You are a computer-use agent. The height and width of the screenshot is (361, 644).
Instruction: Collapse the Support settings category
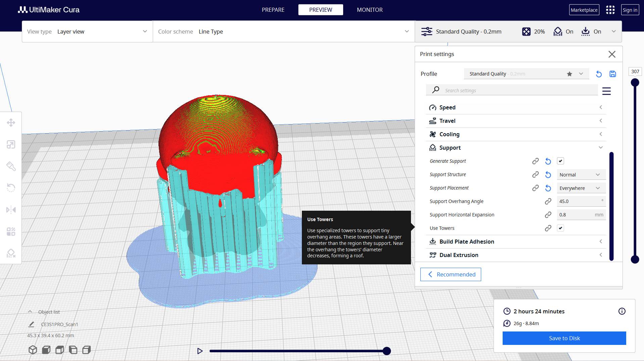516,148
